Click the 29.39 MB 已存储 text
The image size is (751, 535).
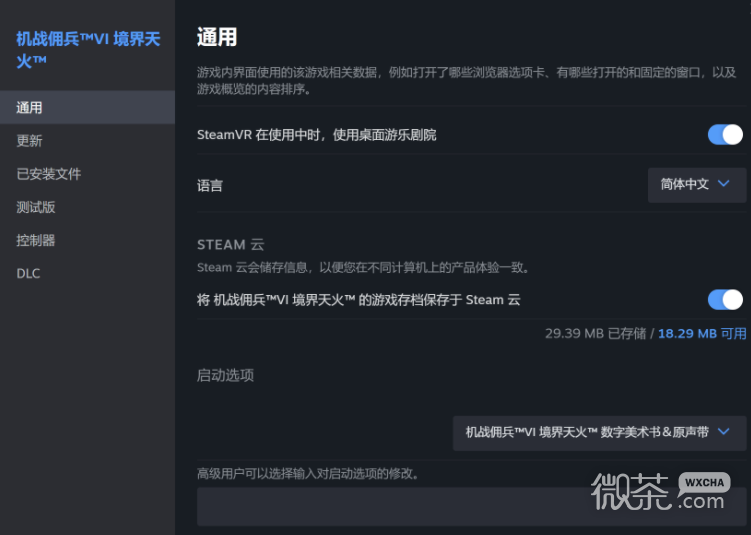595,333
